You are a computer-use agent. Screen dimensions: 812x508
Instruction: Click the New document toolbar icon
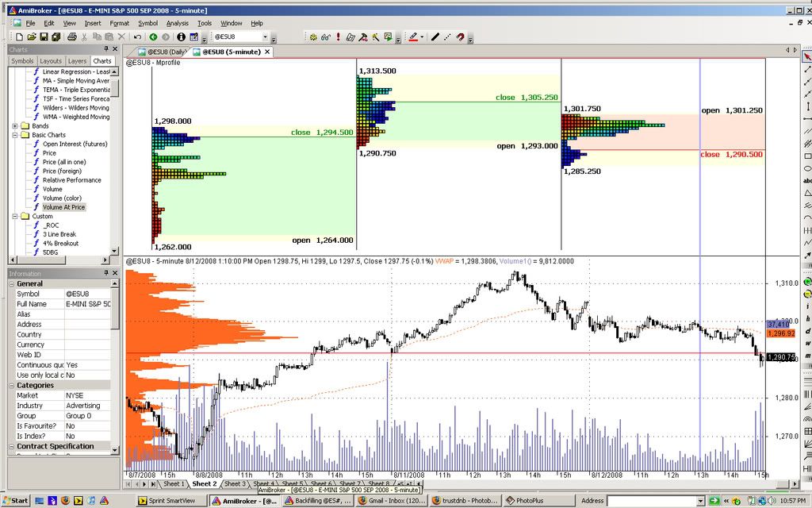click(19, 37)
